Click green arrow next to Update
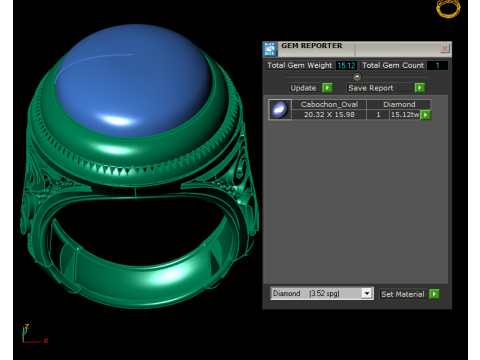 (x=327, y=88)
